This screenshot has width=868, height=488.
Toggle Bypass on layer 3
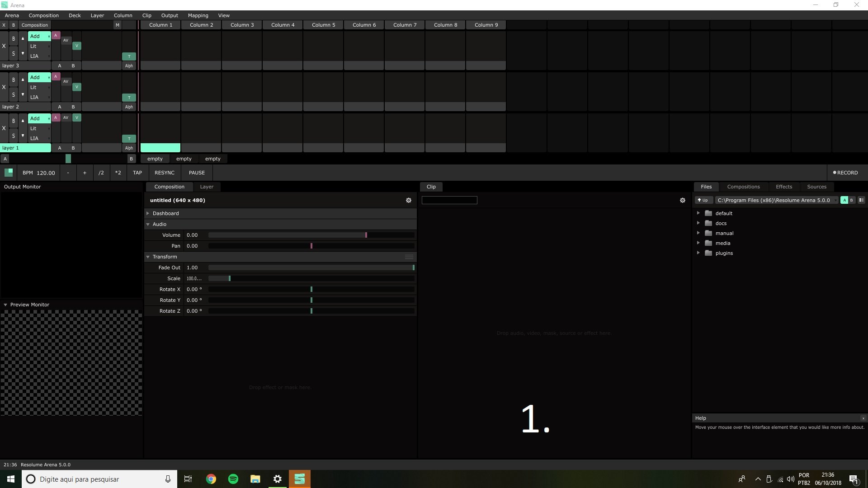(x=14, y=38)
